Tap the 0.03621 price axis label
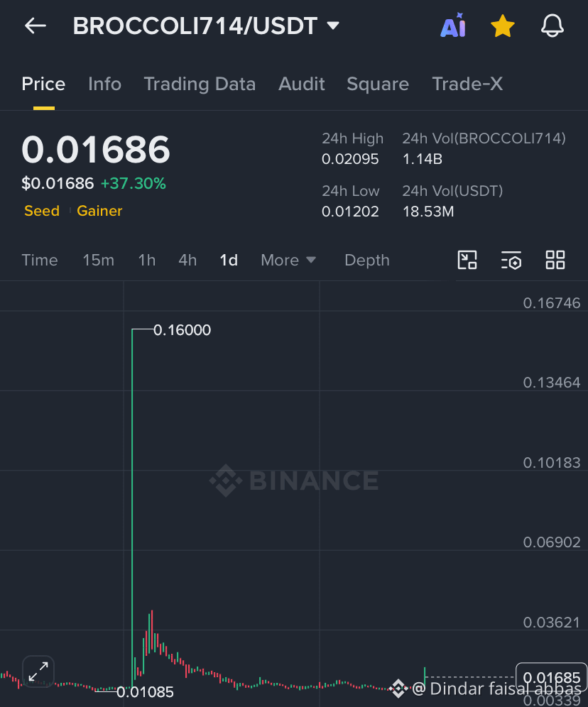The width and height of the screenshot is (588, 707). [x=552, y=623]
